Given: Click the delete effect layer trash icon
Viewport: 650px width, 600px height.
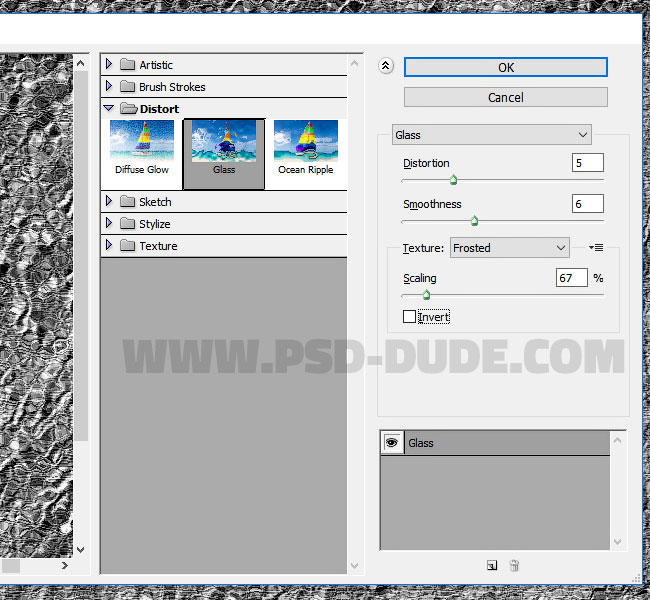Looking at the screenshot, I should point(514,565).
